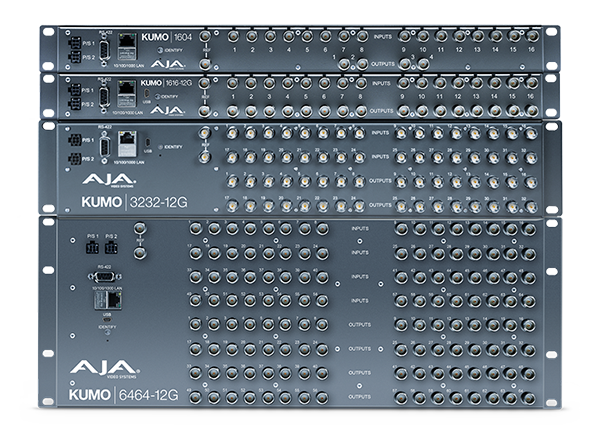600x432 pixels.
Task: Click the KUMO 6464-12G model label
Action: tap(124, 395)
